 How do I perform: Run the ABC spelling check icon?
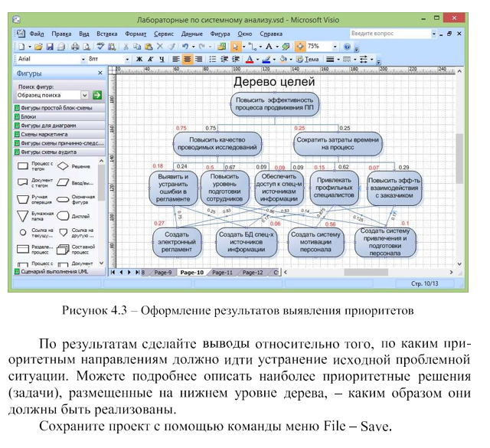tap(100, 47)
